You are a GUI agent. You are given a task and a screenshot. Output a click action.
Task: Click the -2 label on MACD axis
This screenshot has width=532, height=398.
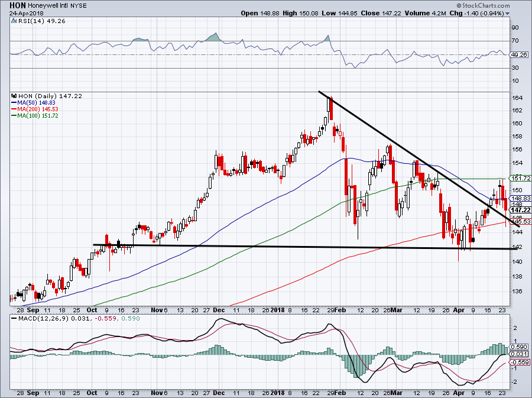click(515, 382)
